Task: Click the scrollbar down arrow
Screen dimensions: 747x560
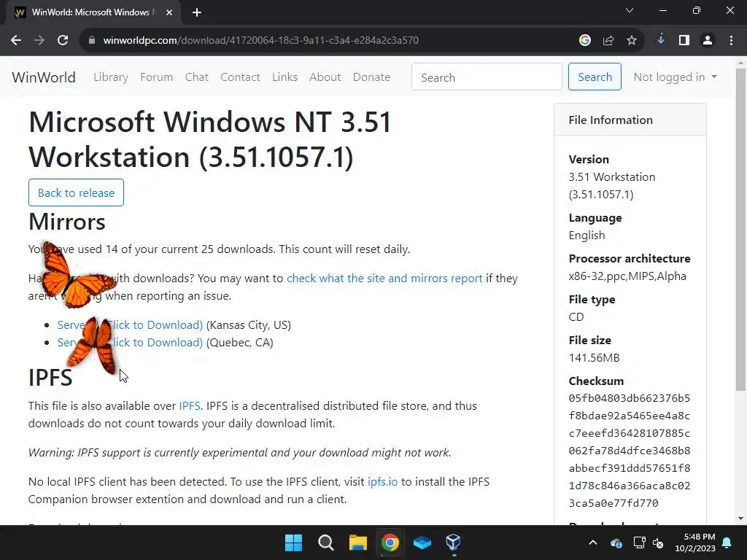Action: (740, 518)
